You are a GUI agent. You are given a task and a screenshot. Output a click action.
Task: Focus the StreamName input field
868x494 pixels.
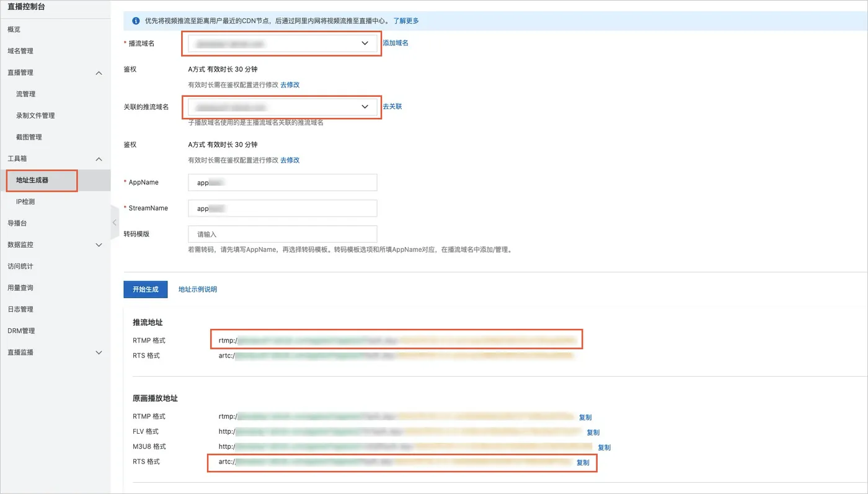pyautogui.click(x=282, y=209)
